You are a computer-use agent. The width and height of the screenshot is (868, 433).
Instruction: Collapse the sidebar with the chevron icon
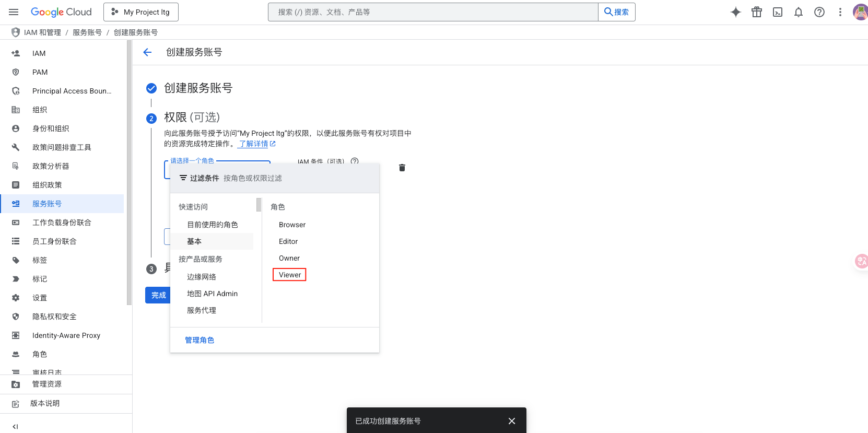coord(15,427)
